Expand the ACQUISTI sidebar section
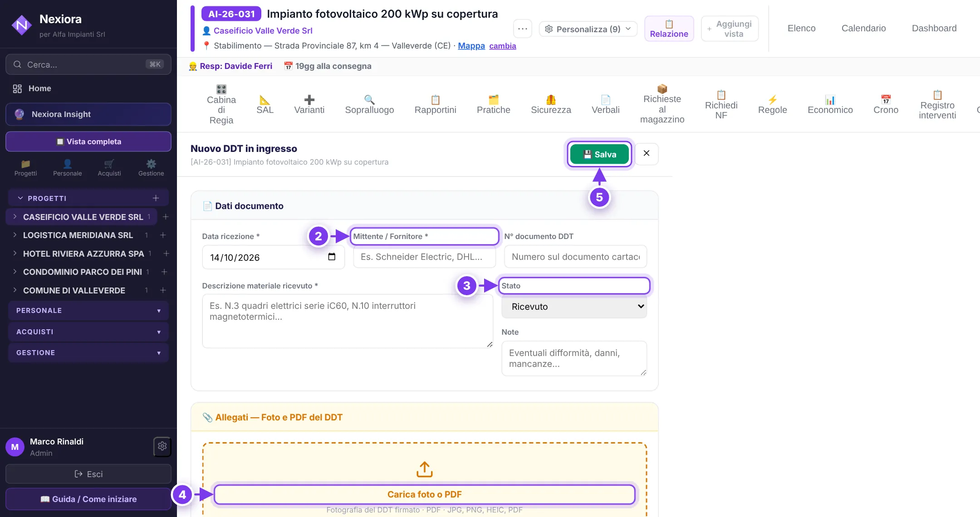980x517 pixels. tap(88, 332)
